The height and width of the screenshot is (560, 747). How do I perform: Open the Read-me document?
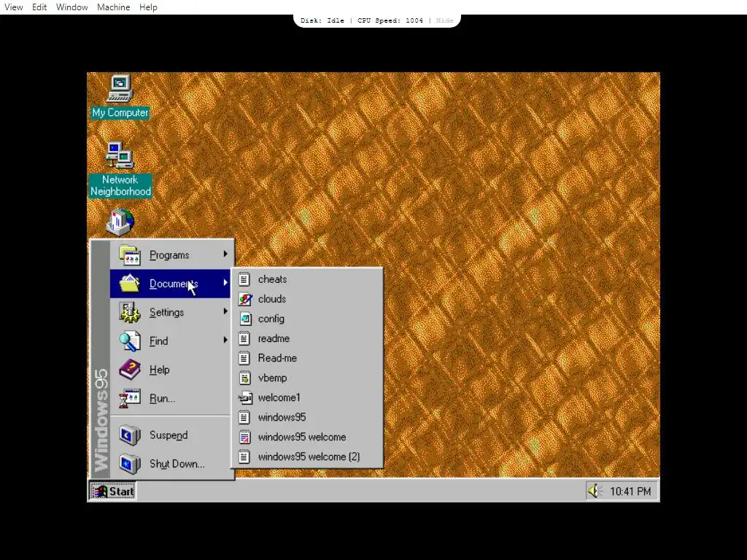(307, 358)
